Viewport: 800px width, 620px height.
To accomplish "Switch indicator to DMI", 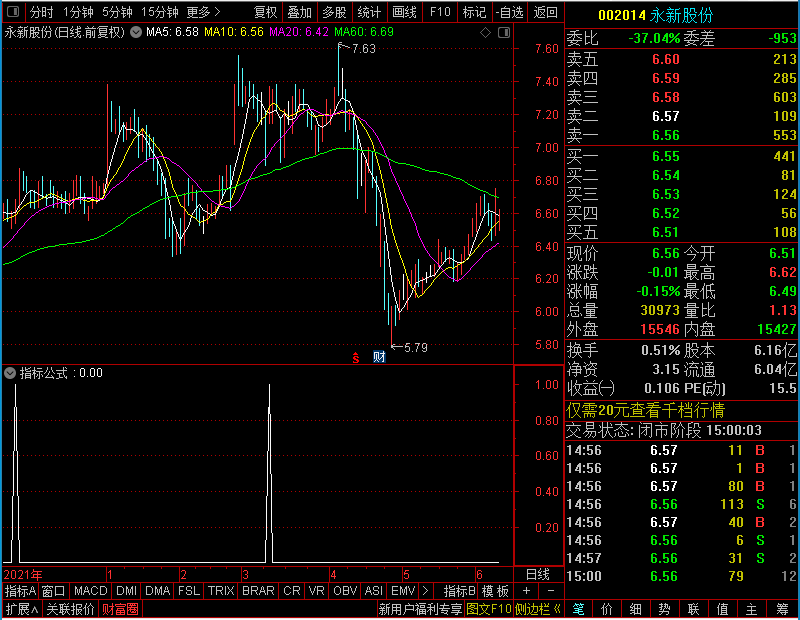I will [x=126, y=591].
